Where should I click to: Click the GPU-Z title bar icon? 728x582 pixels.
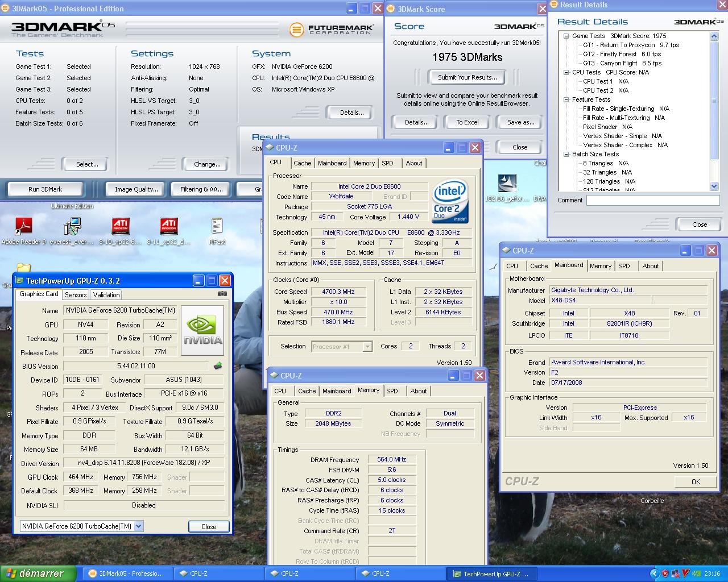coord(19,281)
